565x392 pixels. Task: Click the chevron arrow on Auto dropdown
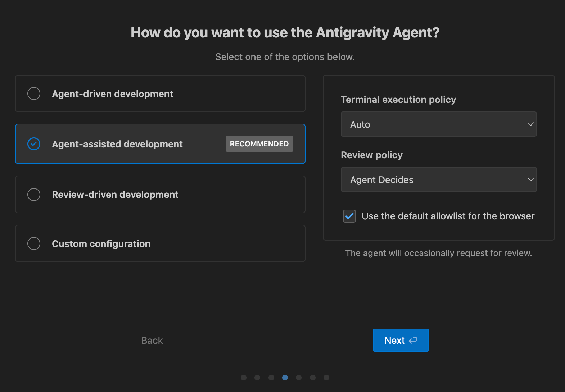530,124
